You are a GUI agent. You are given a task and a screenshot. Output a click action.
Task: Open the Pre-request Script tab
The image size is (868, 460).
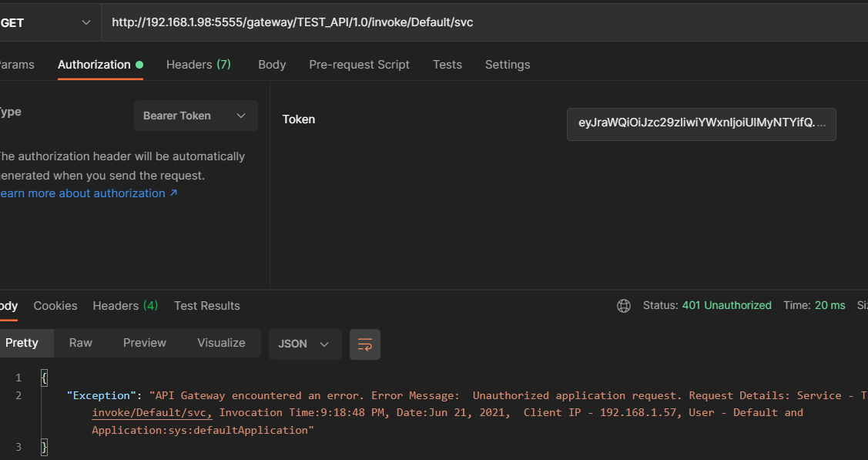click(359, 65)
